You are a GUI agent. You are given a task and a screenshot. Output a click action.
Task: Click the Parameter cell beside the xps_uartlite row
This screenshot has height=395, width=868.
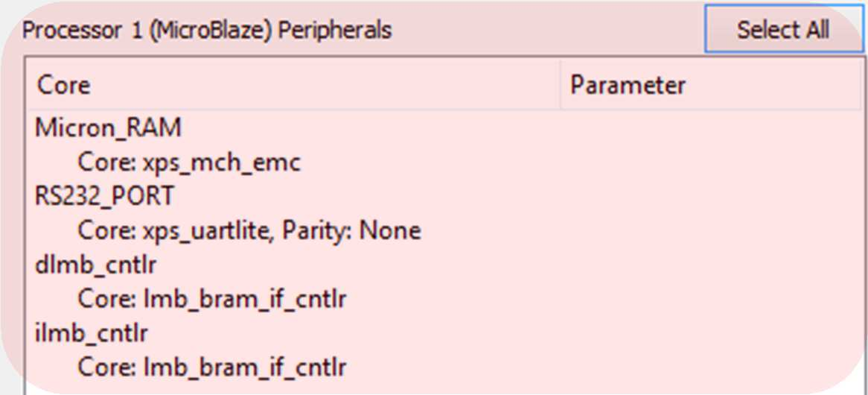coord(711,230)
